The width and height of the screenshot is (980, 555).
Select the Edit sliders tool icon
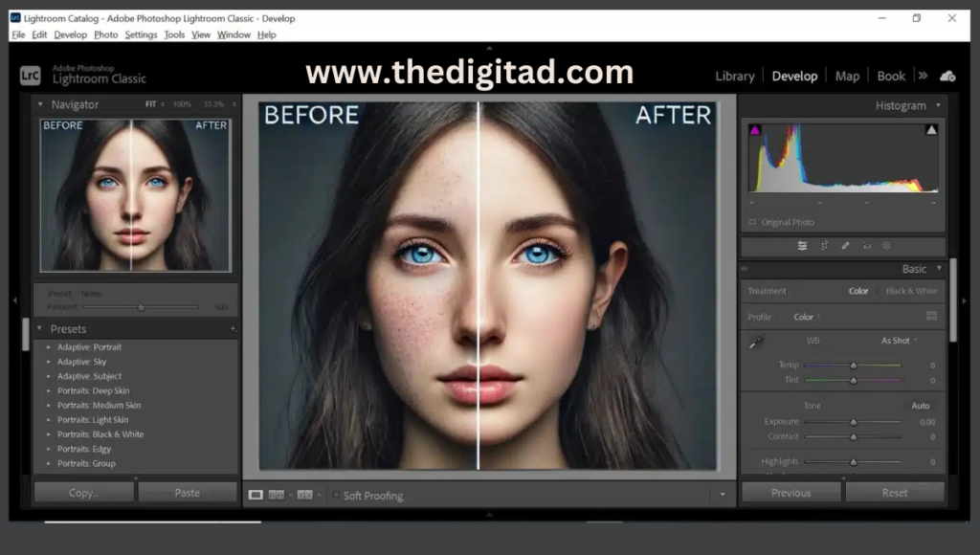point(802,246)
